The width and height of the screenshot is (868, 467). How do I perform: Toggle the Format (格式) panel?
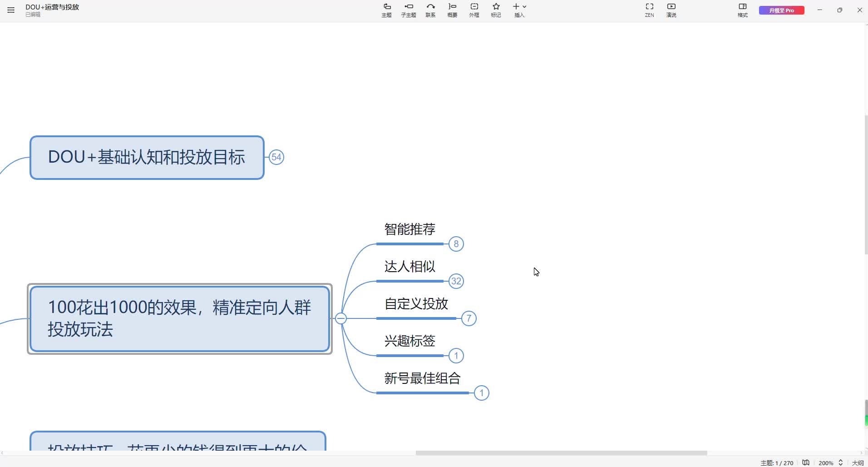coord(743,10)
